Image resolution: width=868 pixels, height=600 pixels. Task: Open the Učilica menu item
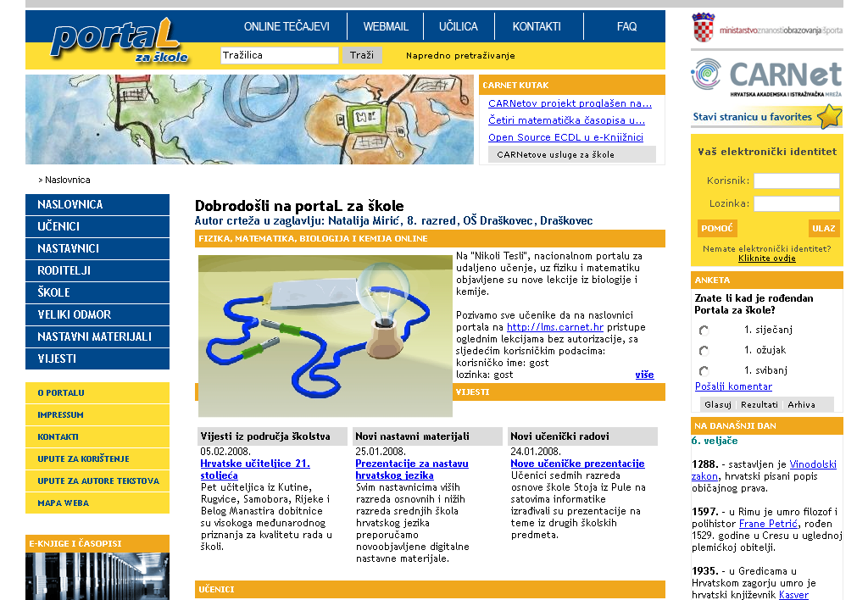coord(459,26)
